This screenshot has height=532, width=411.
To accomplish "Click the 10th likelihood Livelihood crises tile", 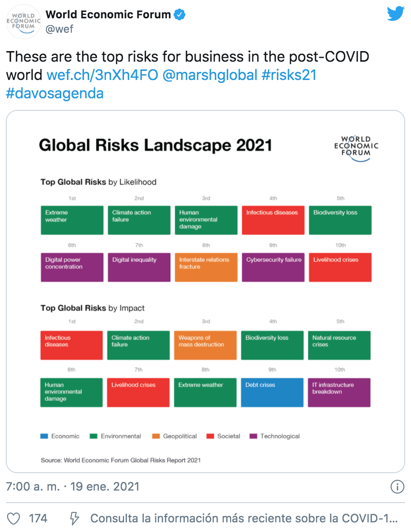I will [340, 267].
